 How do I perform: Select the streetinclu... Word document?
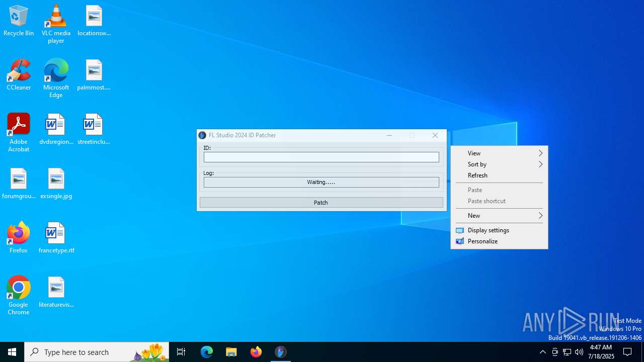point(94,129)
